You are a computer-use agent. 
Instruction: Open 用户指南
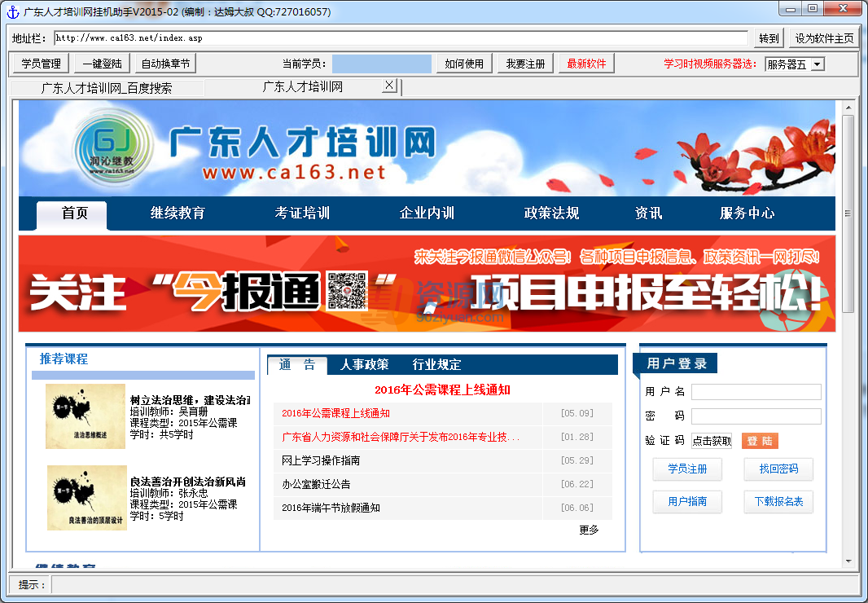(x=687, y=502)
